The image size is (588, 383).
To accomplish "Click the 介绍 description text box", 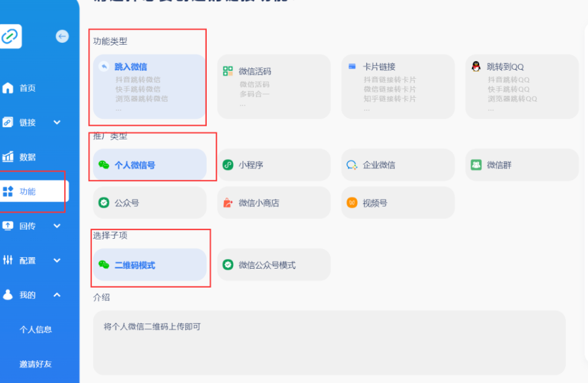I will pyautogui.click(x=329, y=342).
